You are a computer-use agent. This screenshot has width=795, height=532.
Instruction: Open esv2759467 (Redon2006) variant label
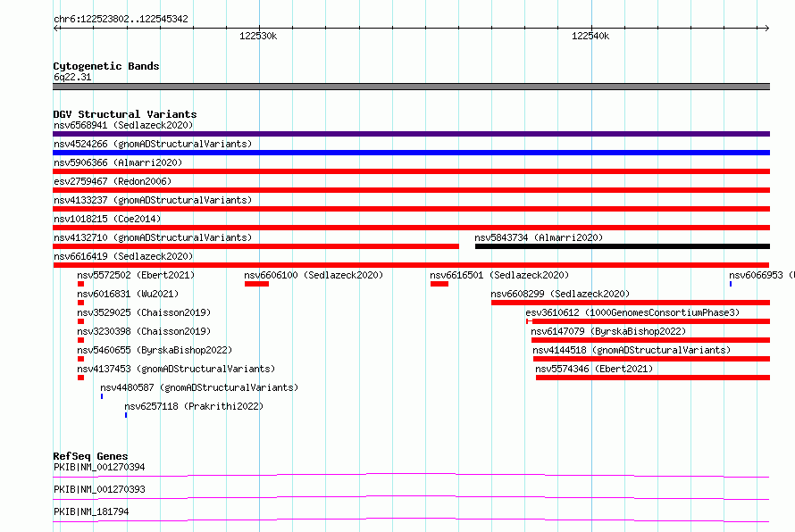point(113,181)
